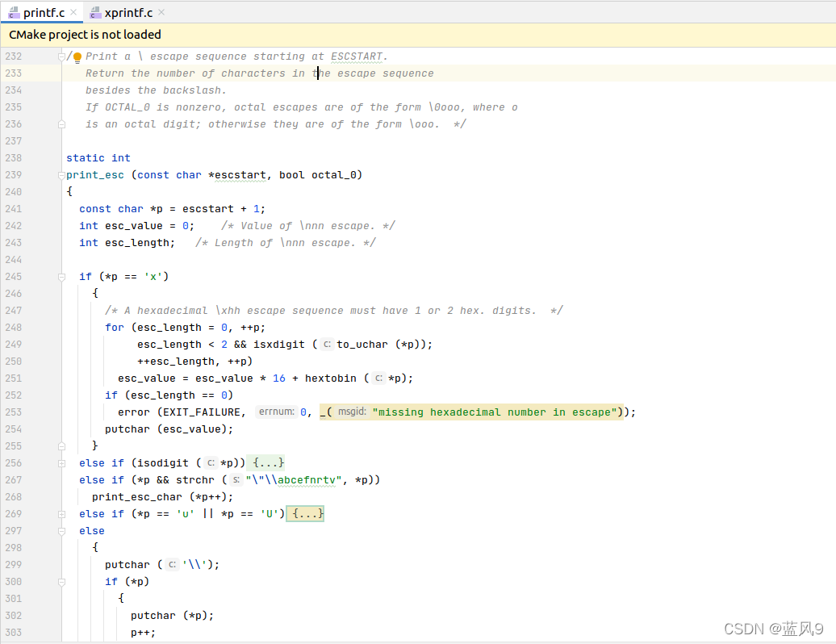Collapse the if block via gutter arrow at line 245
Screen dimensions: 836x644
tap(61, 276)
